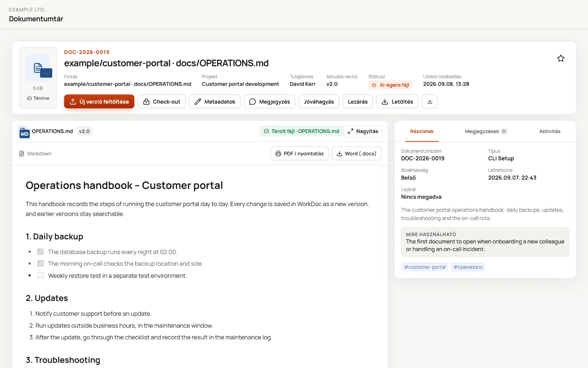Image resolution: width=588 pixels, height=368 pixels.
Task: Switch to the Részletek tab
Action: 422,131
